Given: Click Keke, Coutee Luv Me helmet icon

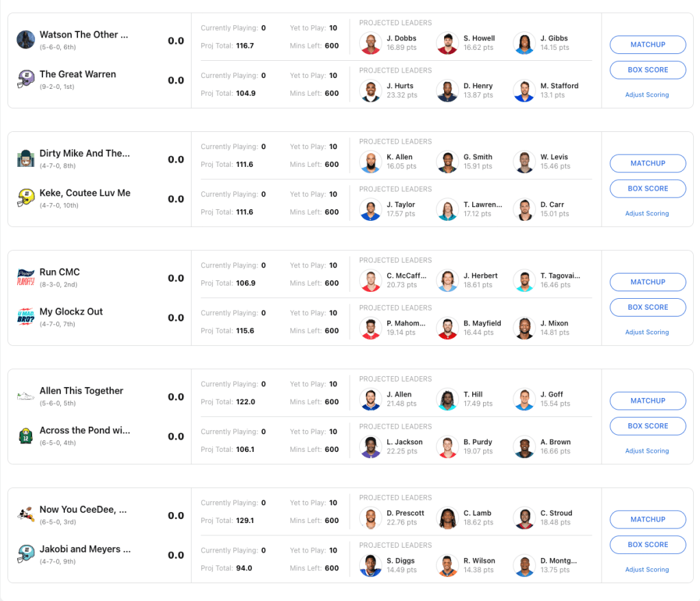Looking at the screenshot, I should [x=26, y=198].
